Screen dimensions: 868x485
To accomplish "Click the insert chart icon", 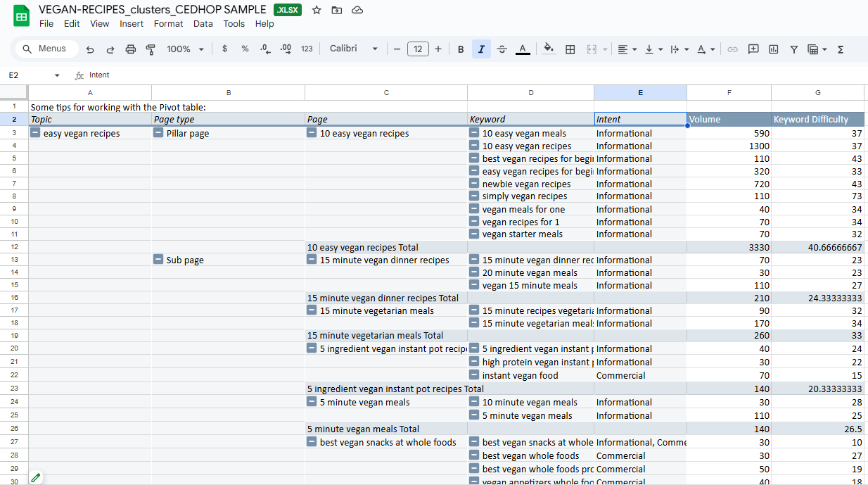I will coord(774,49).
